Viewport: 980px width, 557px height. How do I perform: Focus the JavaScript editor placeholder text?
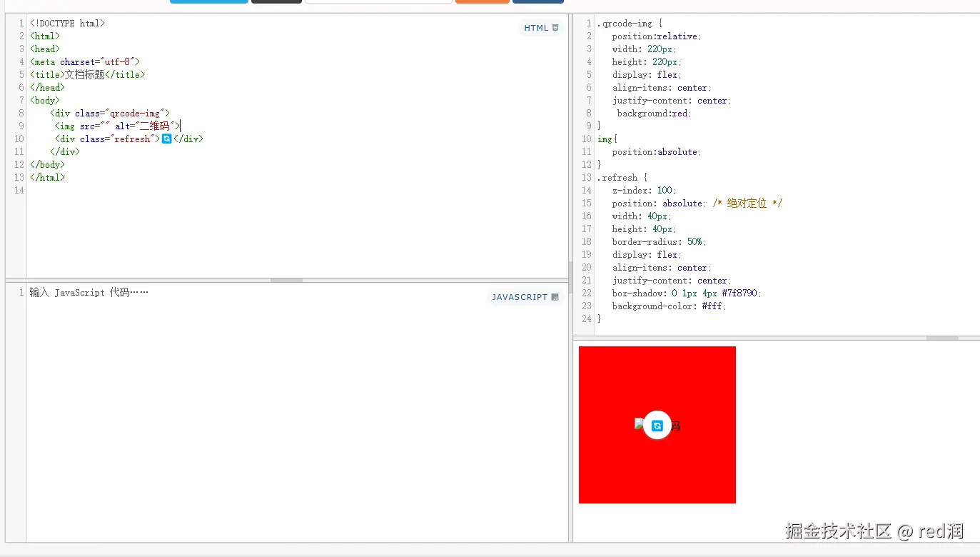pos(89,293)
